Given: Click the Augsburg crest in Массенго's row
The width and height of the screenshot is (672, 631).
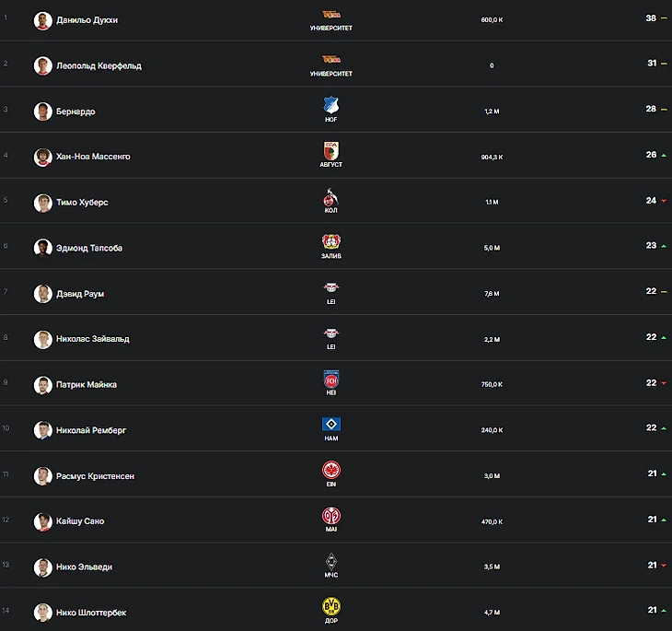Looking at the screenshot, I should tap(330, 150).
